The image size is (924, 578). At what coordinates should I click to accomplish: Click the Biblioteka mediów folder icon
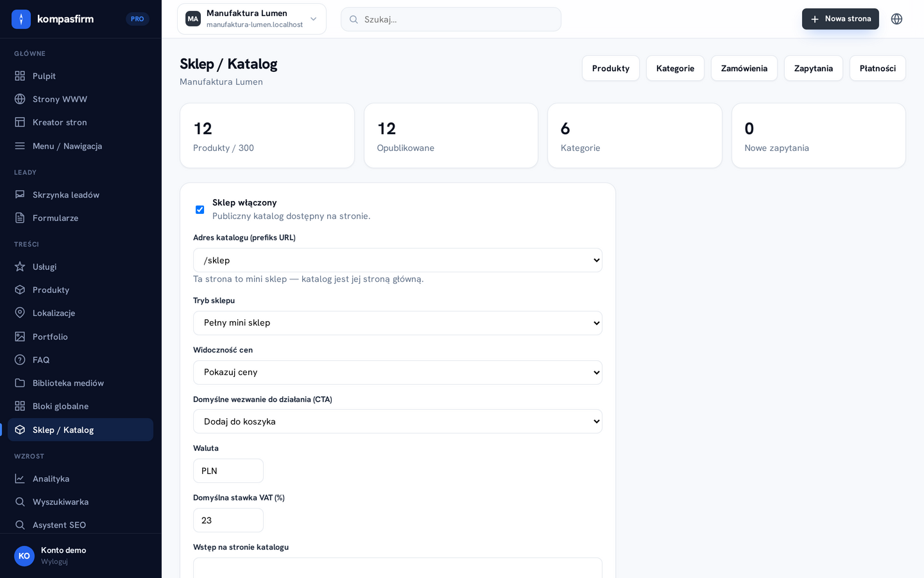(20, 383)
